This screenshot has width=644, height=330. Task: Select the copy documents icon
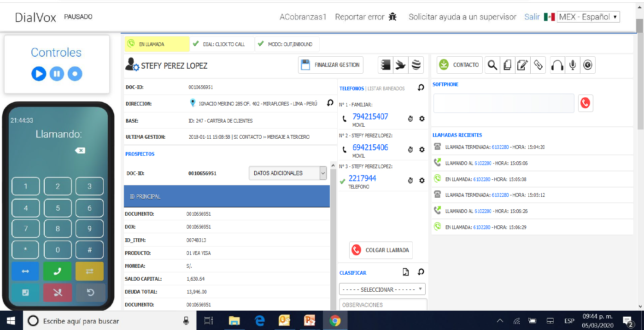tap(507, 65)
